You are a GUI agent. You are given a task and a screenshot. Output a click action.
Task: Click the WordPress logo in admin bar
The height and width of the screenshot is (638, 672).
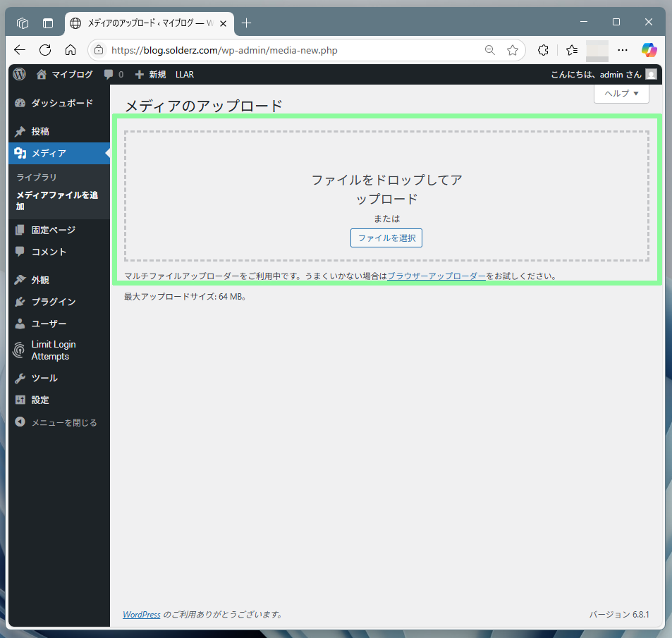[x=20, y=74]
